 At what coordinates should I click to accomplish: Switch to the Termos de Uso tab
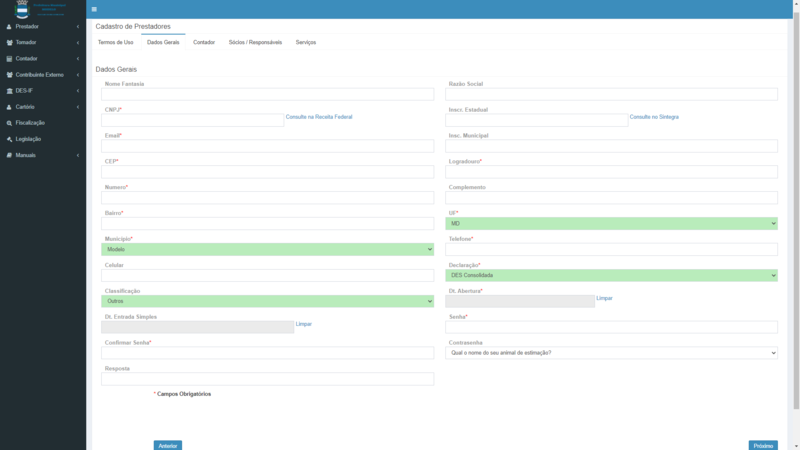pos(115,42)
